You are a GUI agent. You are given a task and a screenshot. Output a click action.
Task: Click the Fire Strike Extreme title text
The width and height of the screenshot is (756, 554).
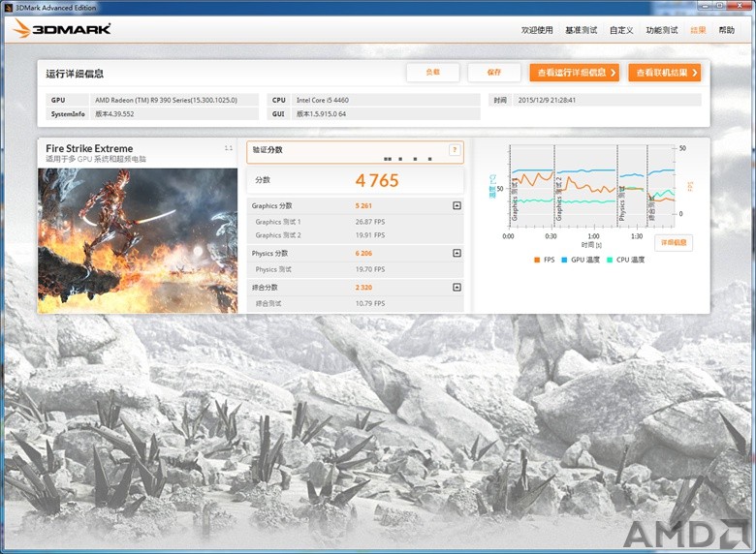[x=89, y=148]
